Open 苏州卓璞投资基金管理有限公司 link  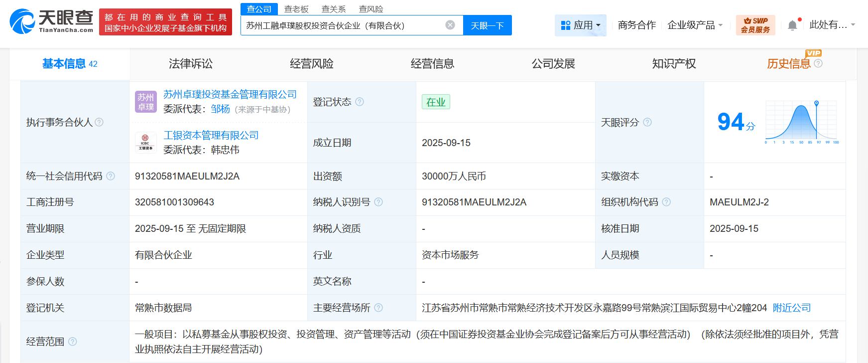point(230,94)
